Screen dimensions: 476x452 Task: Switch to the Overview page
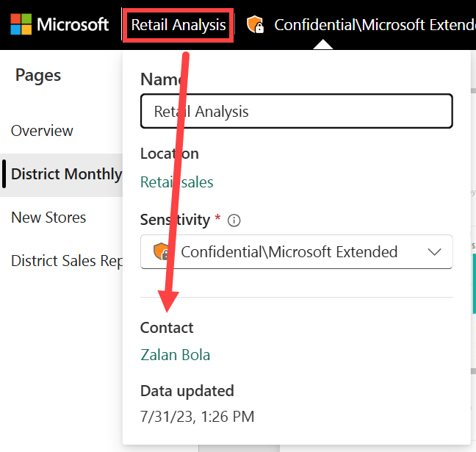tap(42, 131)
